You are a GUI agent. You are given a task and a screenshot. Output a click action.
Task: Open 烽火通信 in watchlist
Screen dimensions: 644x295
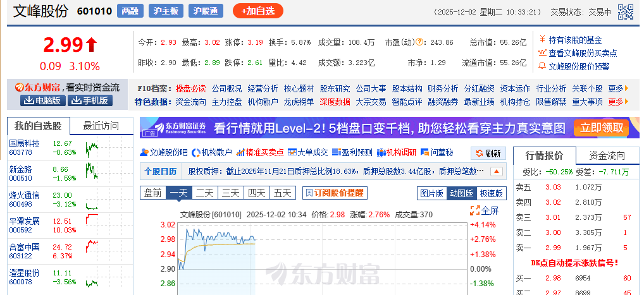[24, 195]
